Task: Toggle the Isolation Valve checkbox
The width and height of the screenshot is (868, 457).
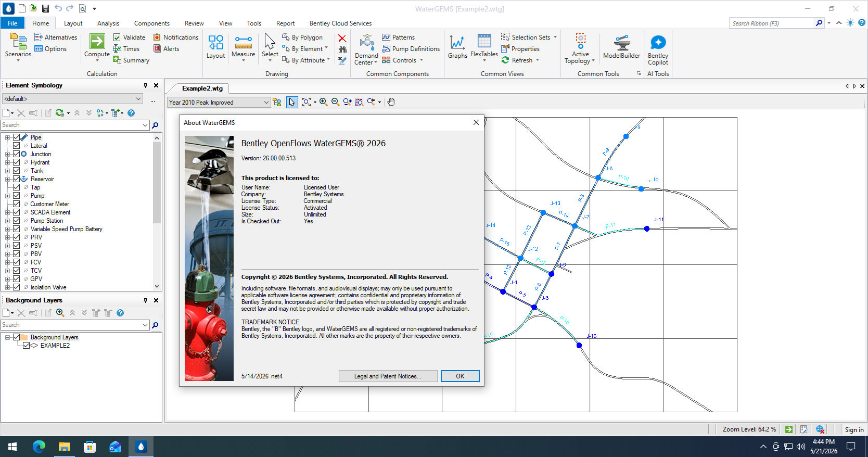Action: (x=16, y=287)
